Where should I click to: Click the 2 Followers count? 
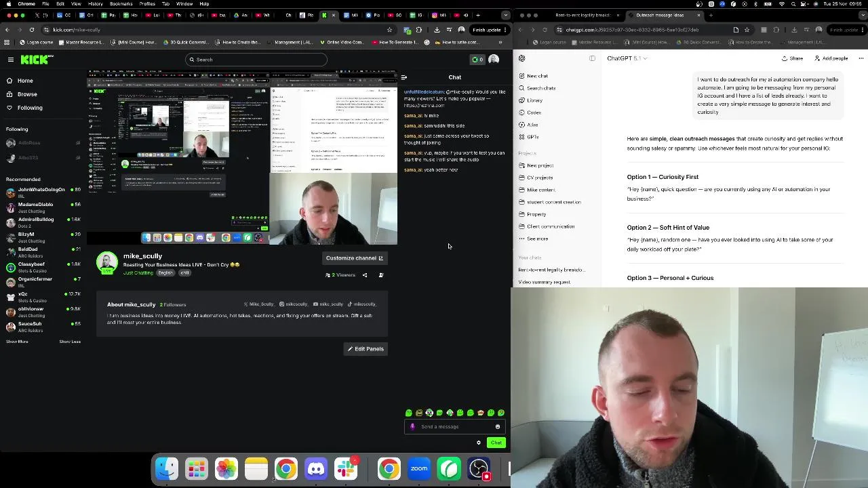pyautogui.click(x=173, y=305)
